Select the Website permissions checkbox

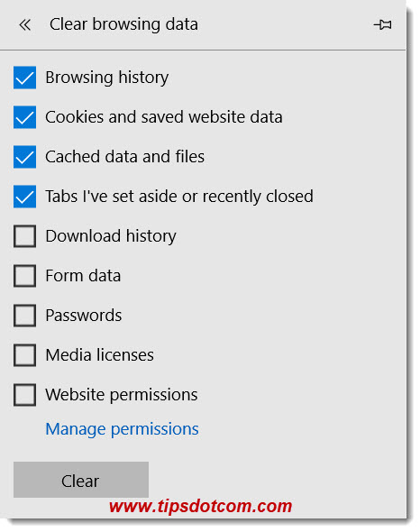click(24, 395)
